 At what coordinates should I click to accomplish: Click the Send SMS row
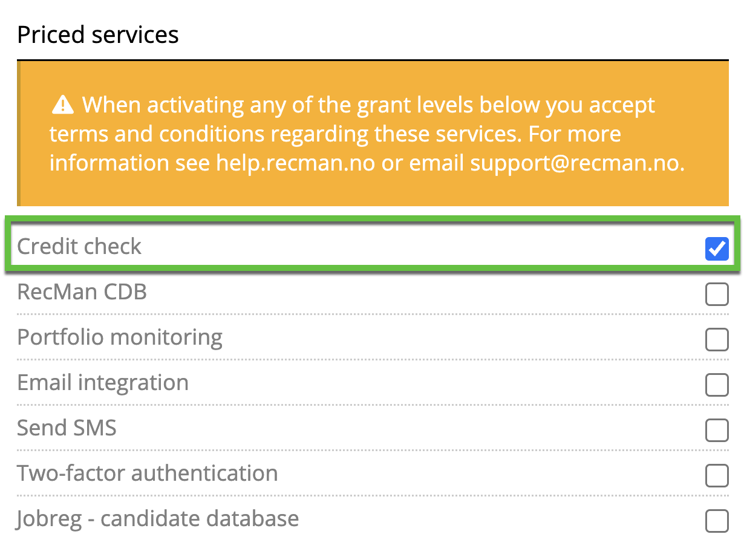(x=67, y=428)
